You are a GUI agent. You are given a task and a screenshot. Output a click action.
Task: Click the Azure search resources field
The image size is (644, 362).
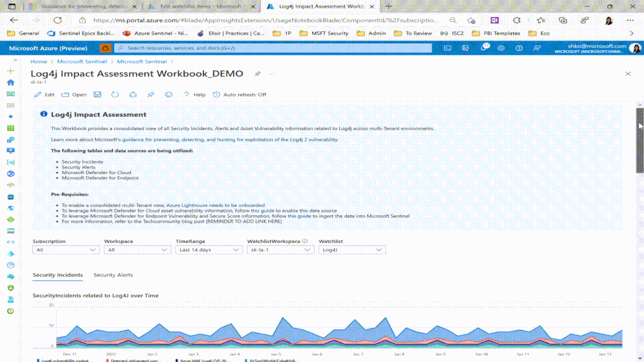click(273, 48)
